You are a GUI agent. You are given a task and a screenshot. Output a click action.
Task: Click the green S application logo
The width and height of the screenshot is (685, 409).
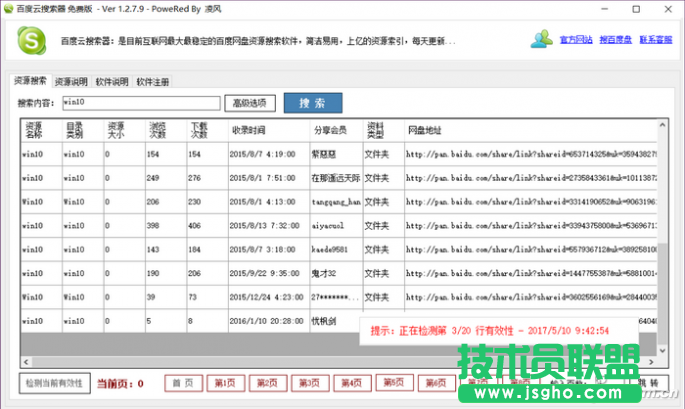click(x=31, y=41)
